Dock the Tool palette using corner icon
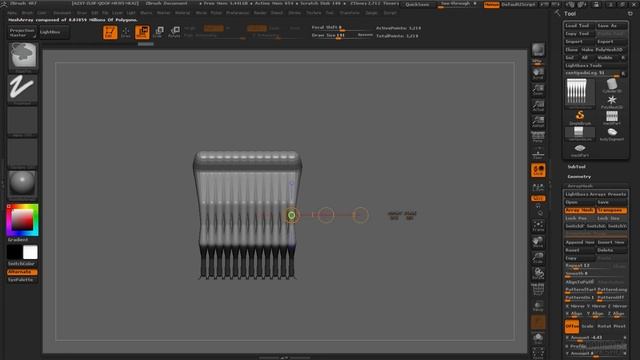This screenshot has height=360, width=640. (x=630, y=13)
